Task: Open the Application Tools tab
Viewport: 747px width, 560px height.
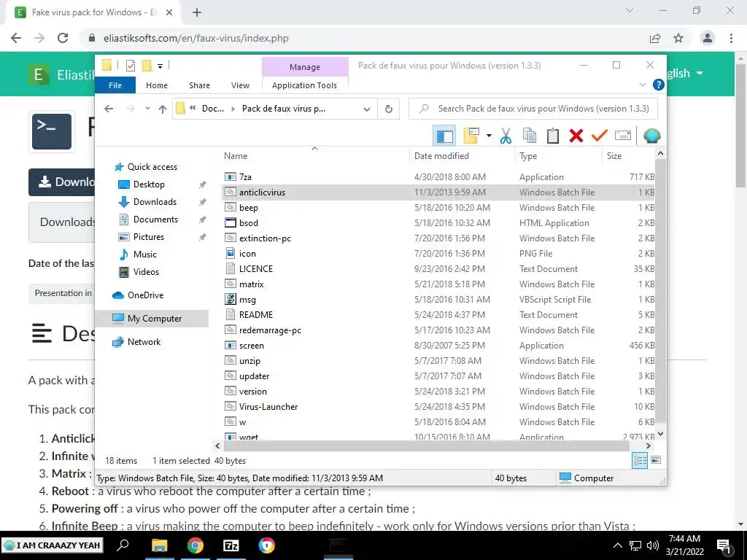Action: [304, 85]
